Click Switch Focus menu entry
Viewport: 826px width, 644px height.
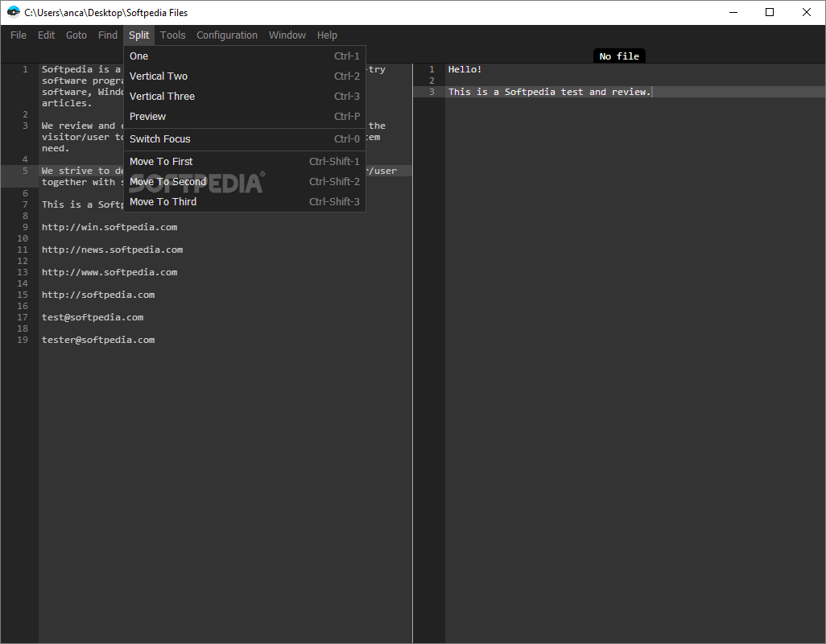pyautogui.click(x=245, y=139)
